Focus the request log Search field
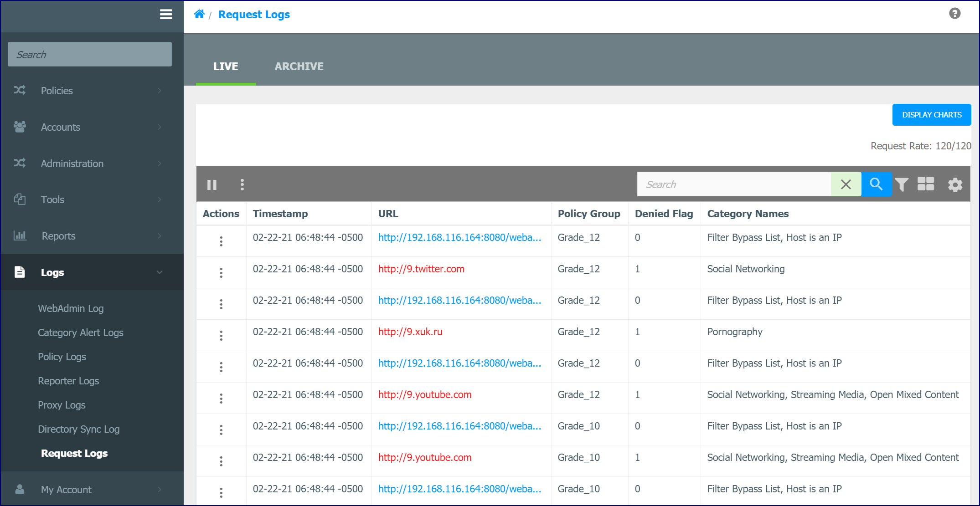This screenshot has width=980, height=506. 734,184
